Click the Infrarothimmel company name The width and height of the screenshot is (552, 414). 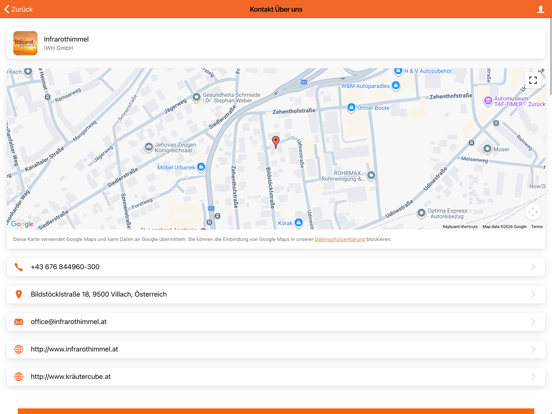66,39
